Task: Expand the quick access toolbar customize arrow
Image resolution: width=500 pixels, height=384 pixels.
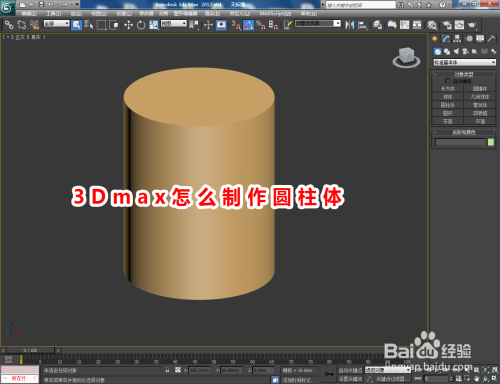Action: [77, 4]
